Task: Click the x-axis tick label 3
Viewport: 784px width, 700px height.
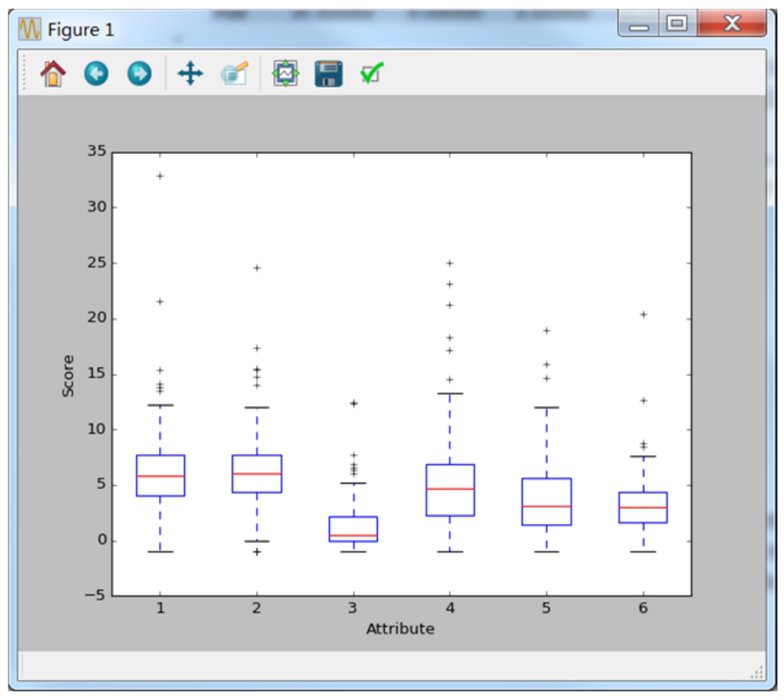Action: 353,609
